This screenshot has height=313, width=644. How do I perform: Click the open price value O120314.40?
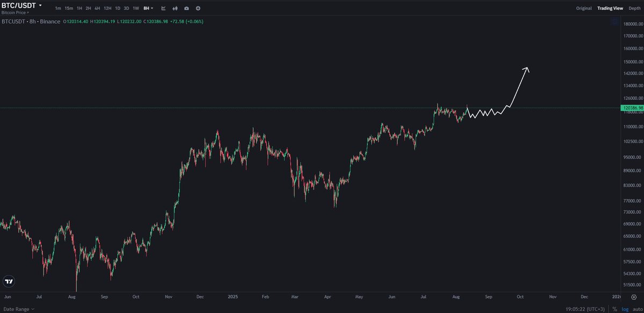coord(76,21)
